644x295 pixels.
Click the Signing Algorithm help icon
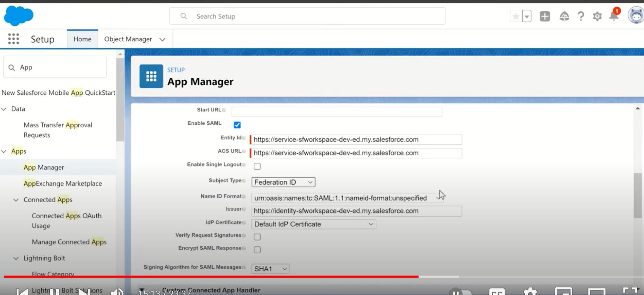tap(244, 267)
